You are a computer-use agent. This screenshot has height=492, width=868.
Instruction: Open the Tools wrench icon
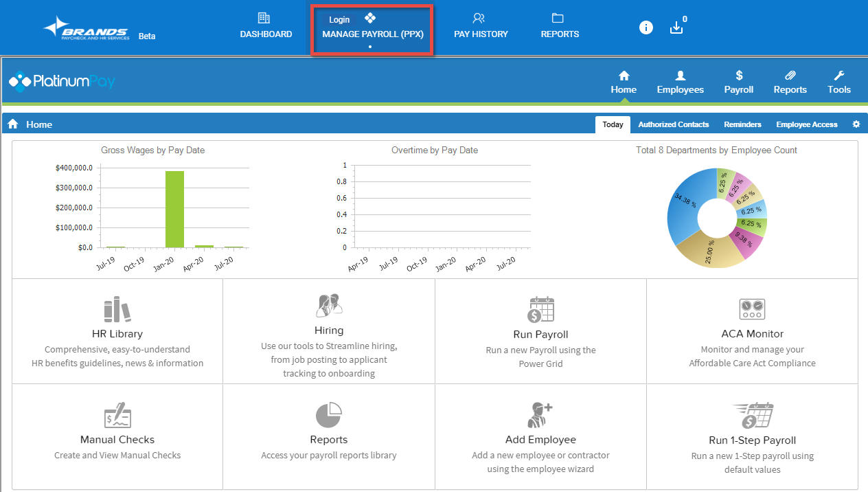pyautogui.click(x=839, y=75)
